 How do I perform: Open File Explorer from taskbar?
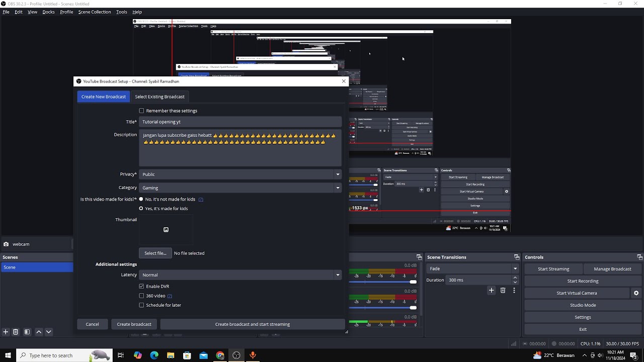point(171,355)
